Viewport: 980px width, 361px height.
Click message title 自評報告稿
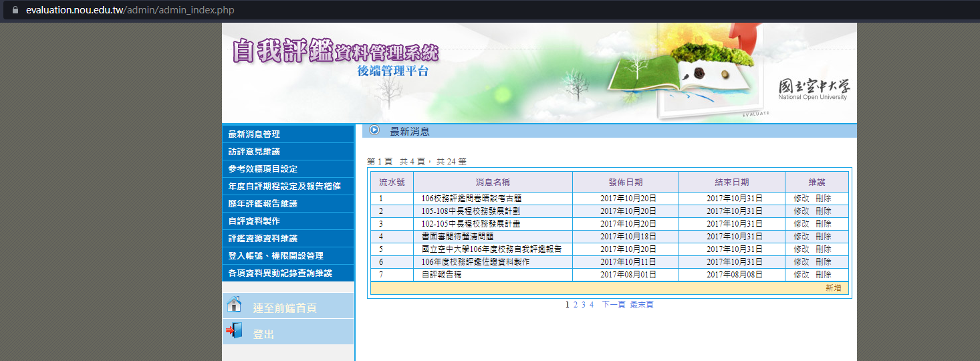tap(442, 275)
